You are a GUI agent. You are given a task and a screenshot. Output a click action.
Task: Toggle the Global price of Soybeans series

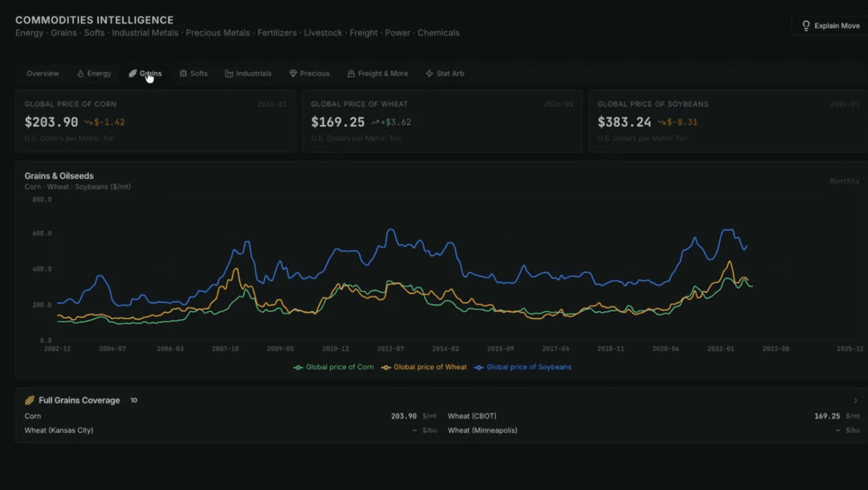(527, 367)
